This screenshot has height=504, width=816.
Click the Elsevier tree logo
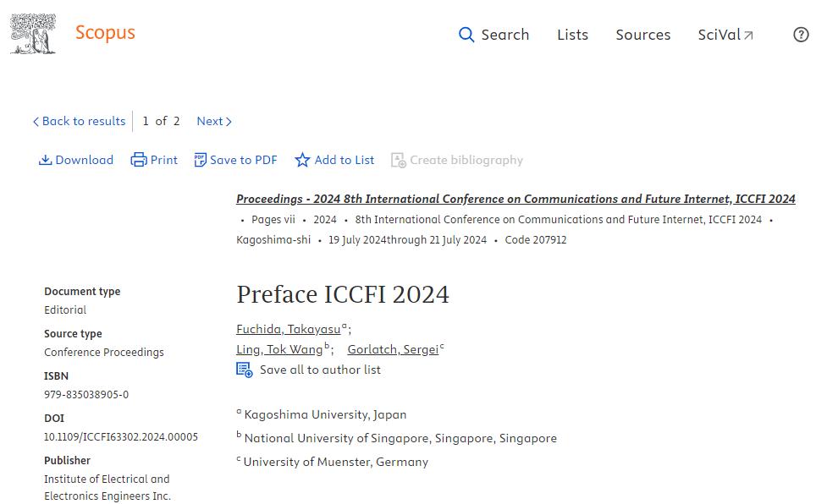coord(33,34)
